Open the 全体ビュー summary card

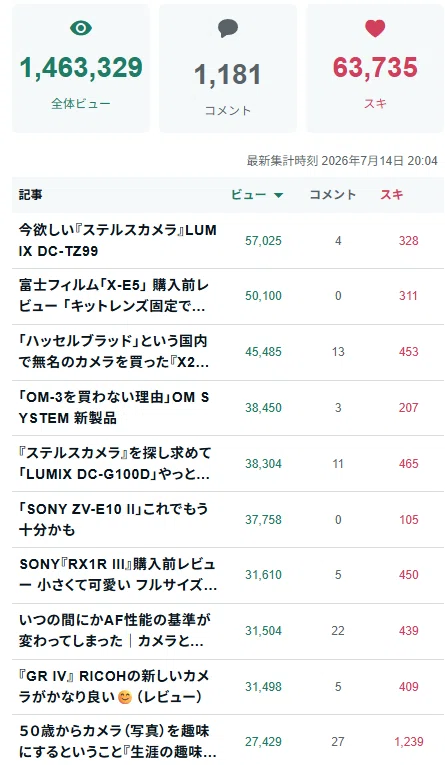pos(81,68)
